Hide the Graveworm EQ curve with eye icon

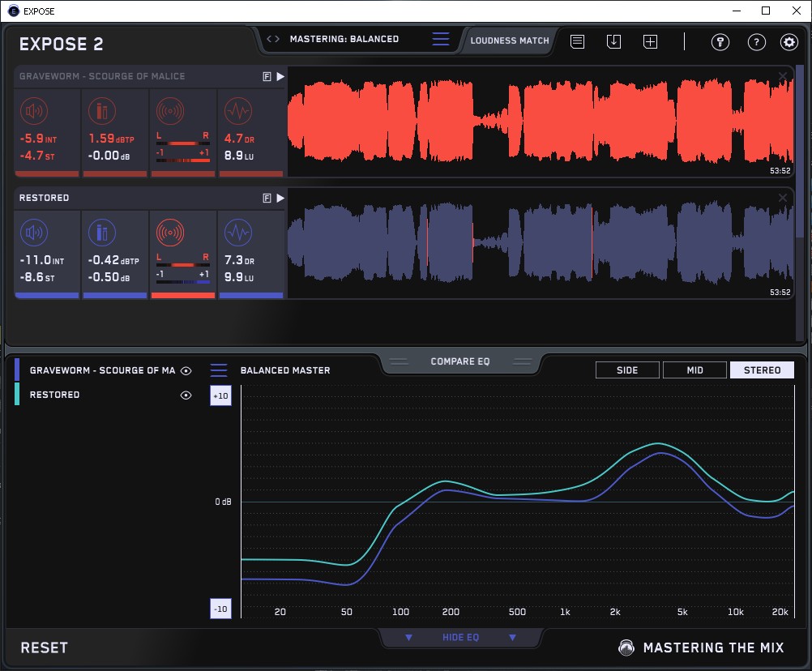(x=186, y=370)
